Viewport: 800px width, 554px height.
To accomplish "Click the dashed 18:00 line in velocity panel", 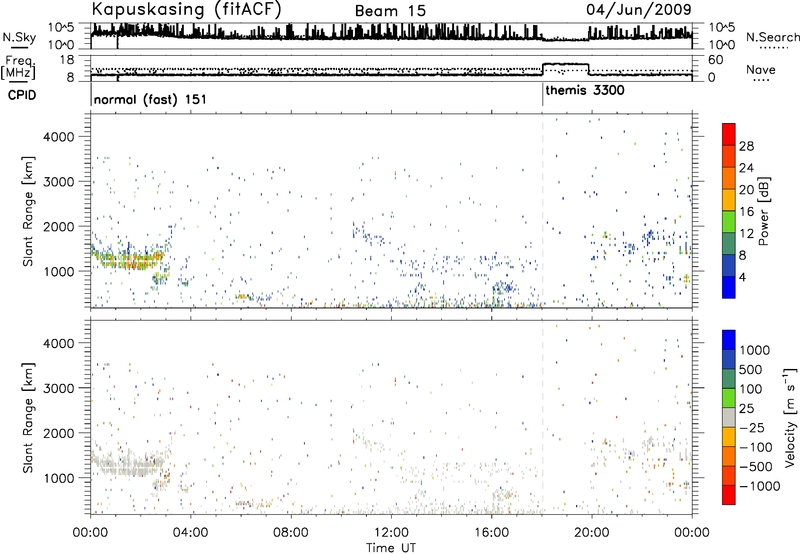I will 542,417.
